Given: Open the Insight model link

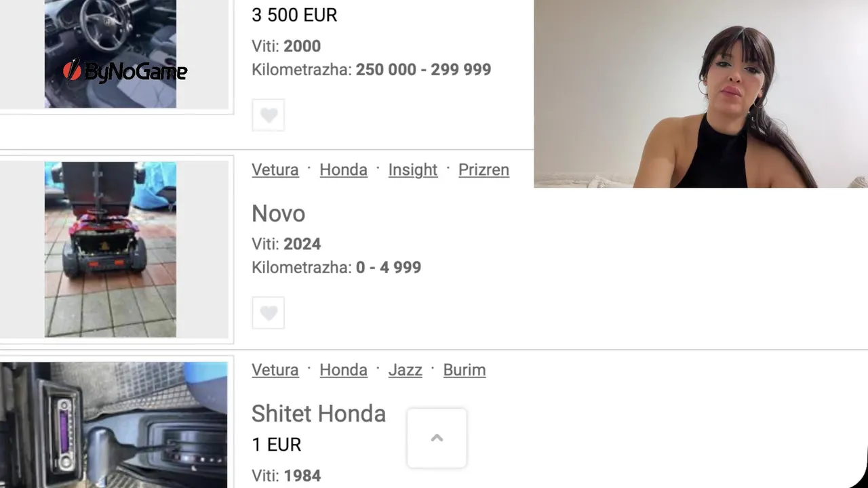Looking at the screenshot, I should 413,169.
